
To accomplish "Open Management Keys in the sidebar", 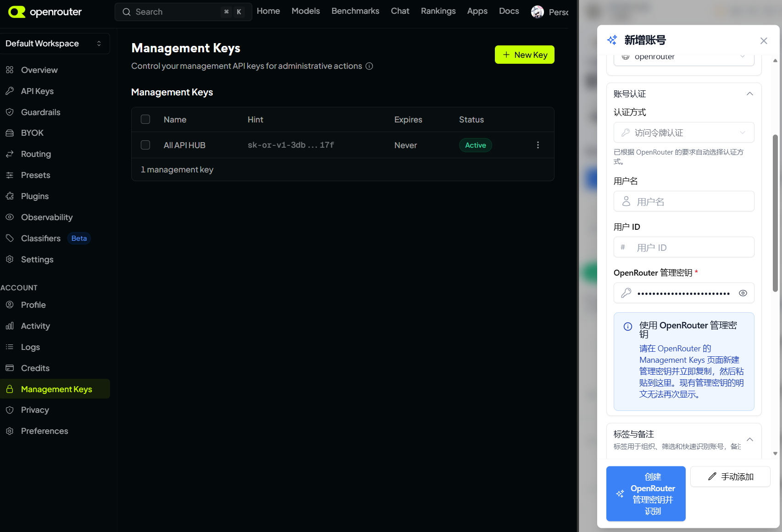I will click(55, 389).
